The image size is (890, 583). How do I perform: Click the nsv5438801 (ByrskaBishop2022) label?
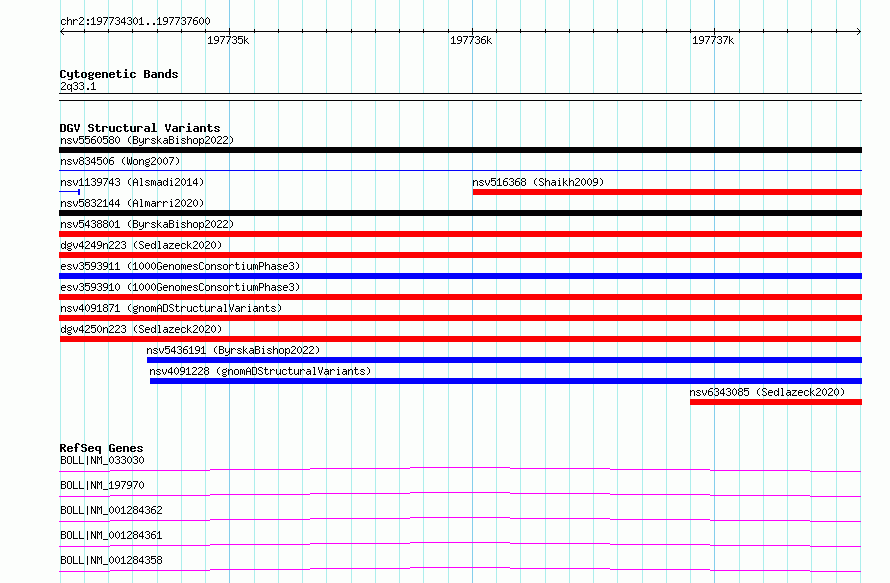click(x=147, y=224)
